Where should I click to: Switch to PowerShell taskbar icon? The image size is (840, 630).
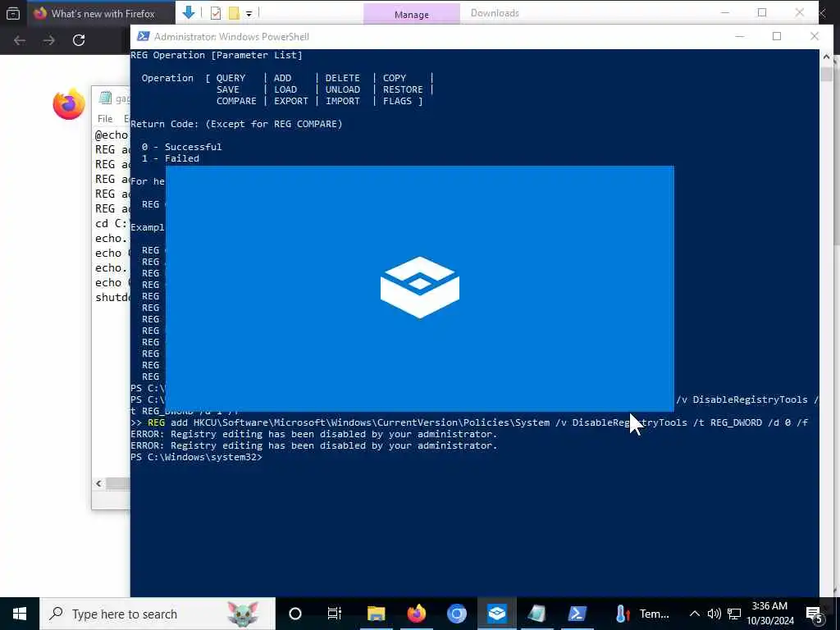coord(577,614)
